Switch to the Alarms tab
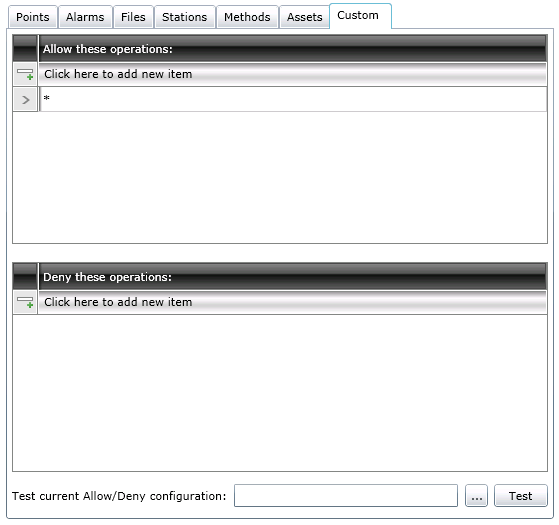This screenshot has height=525, width=559. tap(85, 17)
